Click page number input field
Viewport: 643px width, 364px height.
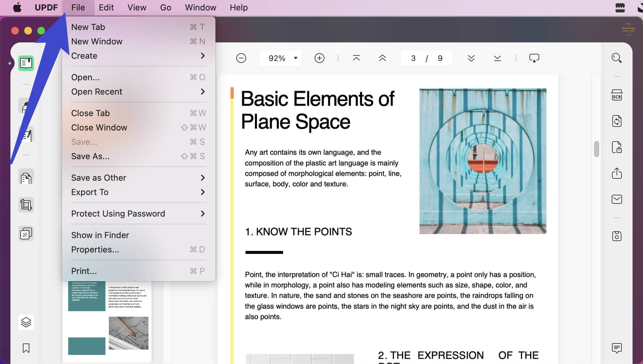(x=413, y=58)
